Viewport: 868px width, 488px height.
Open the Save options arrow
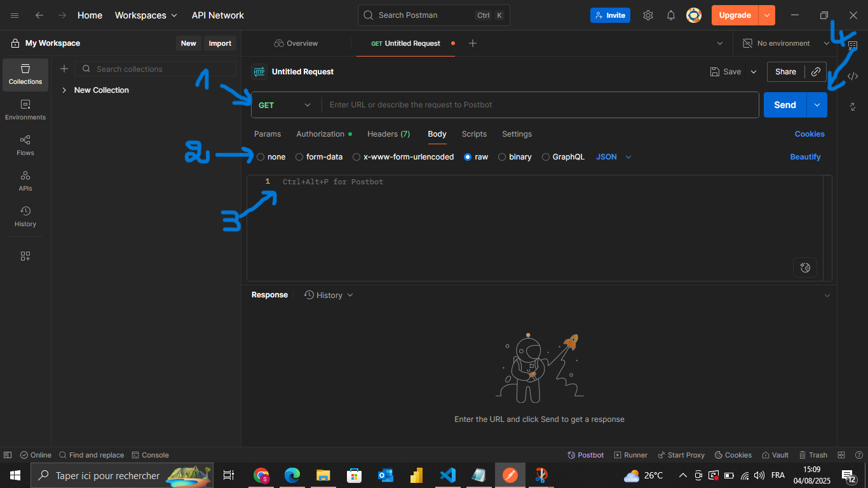point(754,72)
